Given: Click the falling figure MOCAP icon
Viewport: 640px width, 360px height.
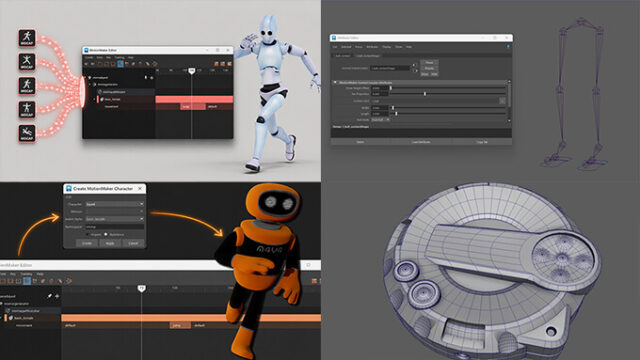Looking at the screenshot, I should pyautogui.click(x=27, y=133).
